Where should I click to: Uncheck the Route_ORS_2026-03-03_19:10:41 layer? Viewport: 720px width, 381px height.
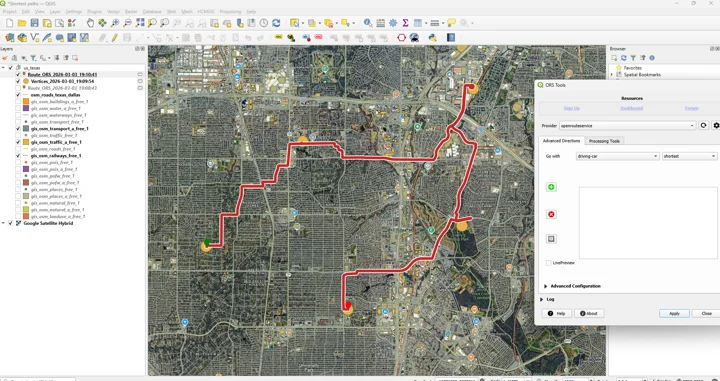(18, 74)
